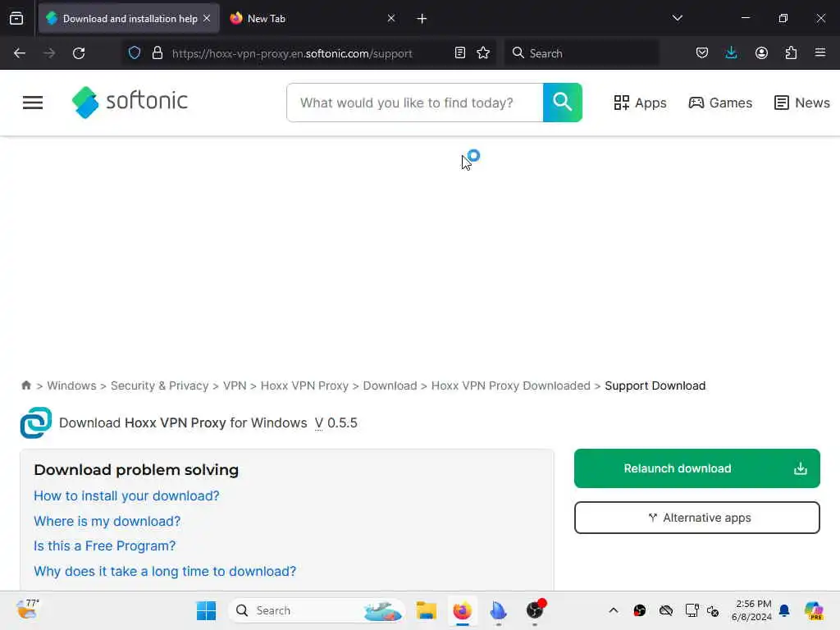The width and height of the screenshot is (840, 630).
Task: Click the muted volume tray icon
Action: [x=713, y=610]
